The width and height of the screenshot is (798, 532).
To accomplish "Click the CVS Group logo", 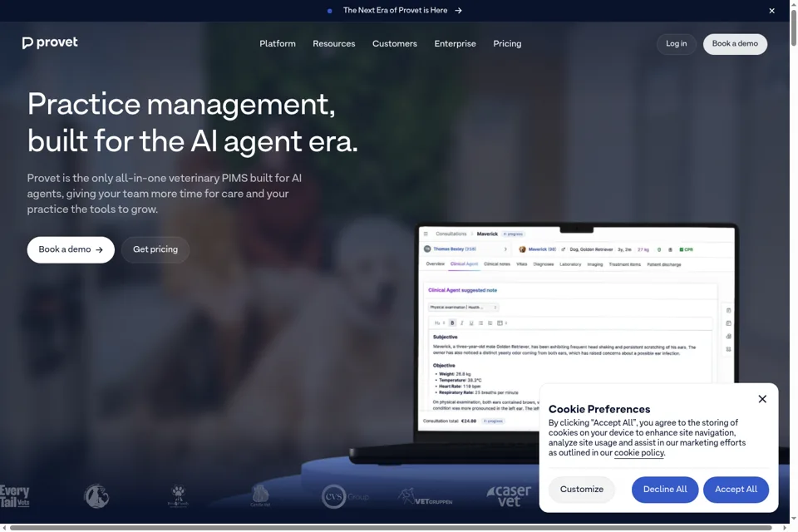I will click(345, 496).
